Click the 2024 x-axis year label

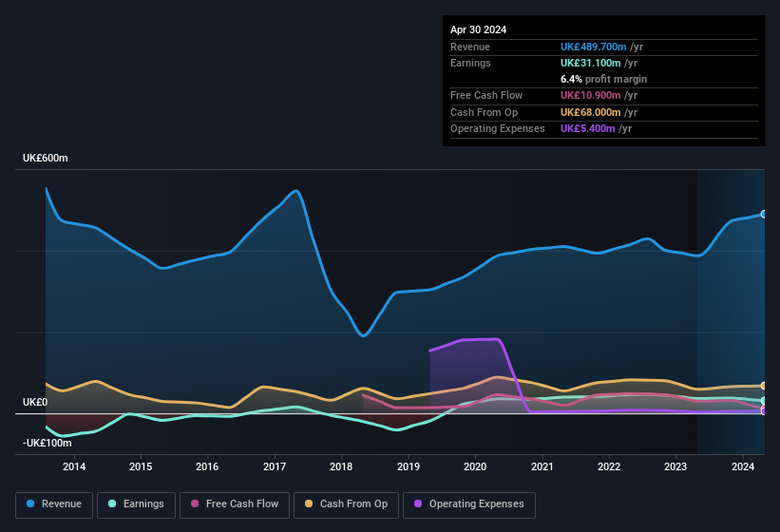click(743, 466)
